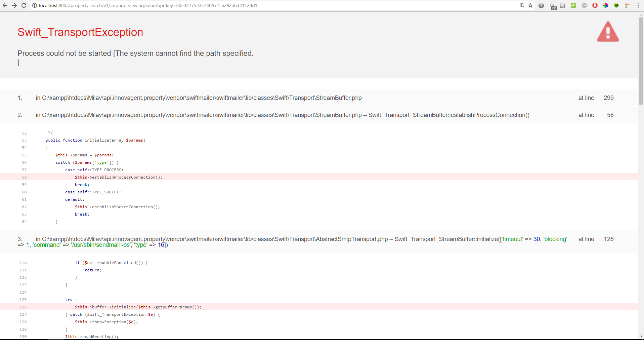
Task: Click code line 'catch (Swift_TransportException $e)'
Action: coord(113,314)
